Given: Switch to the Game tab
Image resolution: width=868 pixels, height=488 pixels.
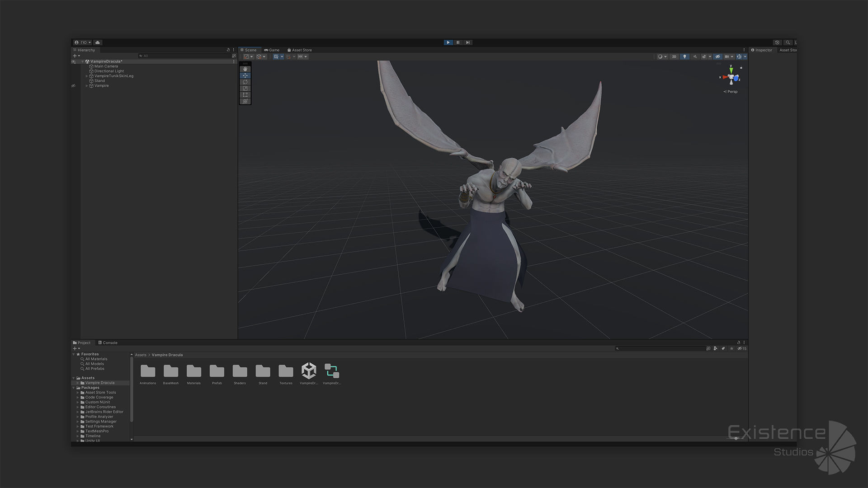Looking at the screenshot, I should pos(272,50).
